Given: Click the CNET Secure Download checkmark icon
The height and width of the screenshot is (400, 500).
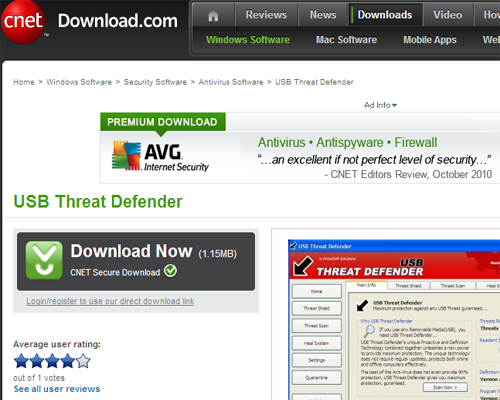Looking at the screenshot, I should [x=170, y=271].
